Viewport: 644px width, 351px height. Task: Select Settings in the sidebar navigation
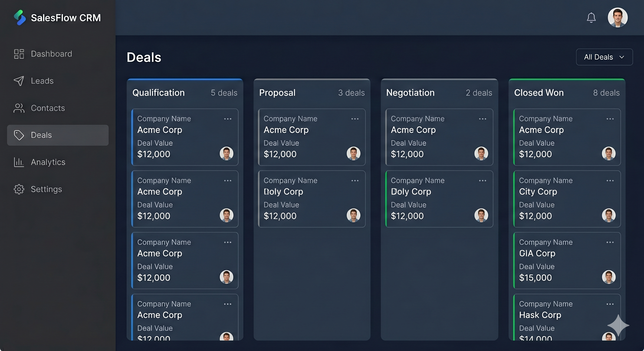46,189
